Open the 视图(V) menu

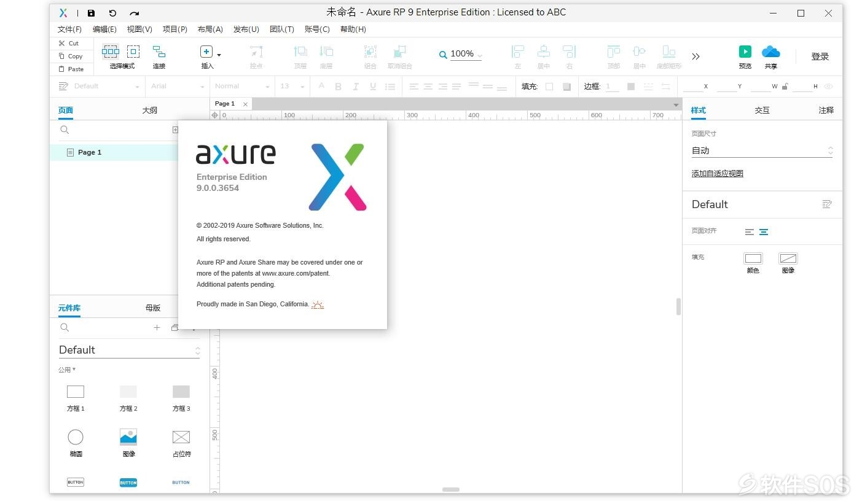click(139, 29)
